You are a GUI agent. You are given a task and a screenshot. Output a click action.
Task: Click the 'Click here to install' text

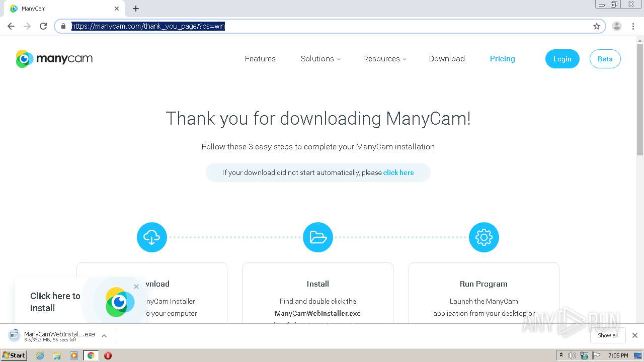(55, 302)
